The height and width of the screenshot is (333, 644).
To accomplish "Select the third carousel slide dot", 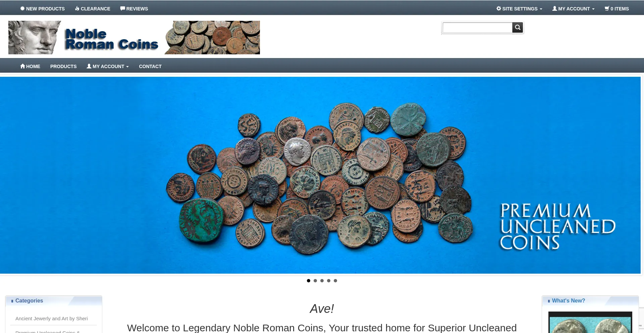I will pos(322,281).
